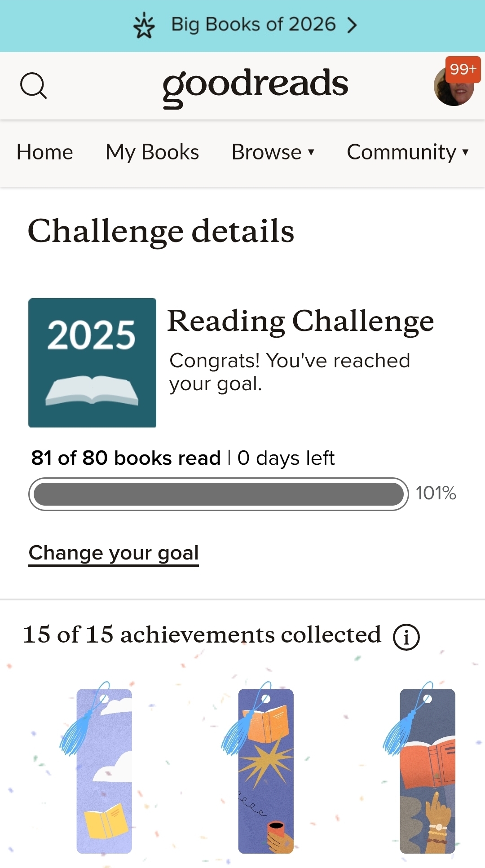The height and width of the screenshot is (868, 485).
Task: Tap the goodreads logo
Action: tap(255, 85)
